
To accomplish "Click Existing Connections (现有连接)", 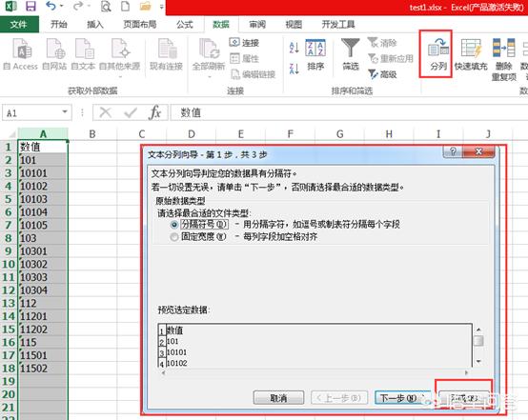I will click(167, 54).
